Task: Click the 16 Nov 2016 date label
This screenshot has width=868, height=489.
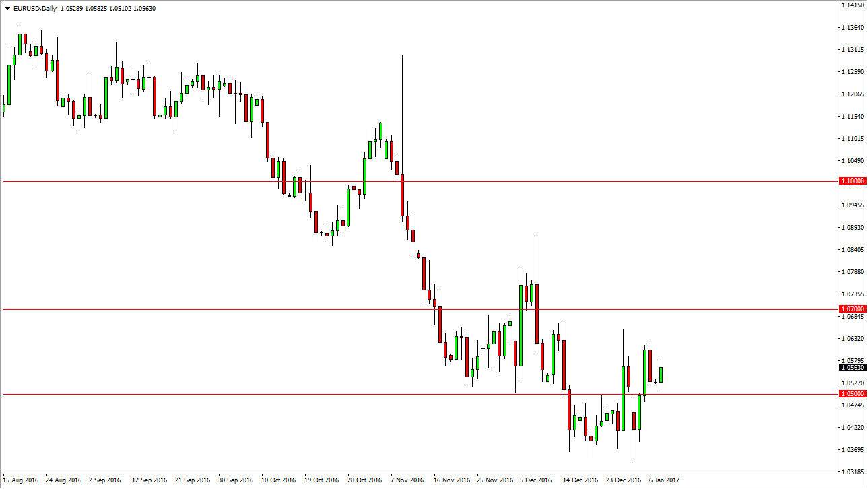Action: [451, 481]
